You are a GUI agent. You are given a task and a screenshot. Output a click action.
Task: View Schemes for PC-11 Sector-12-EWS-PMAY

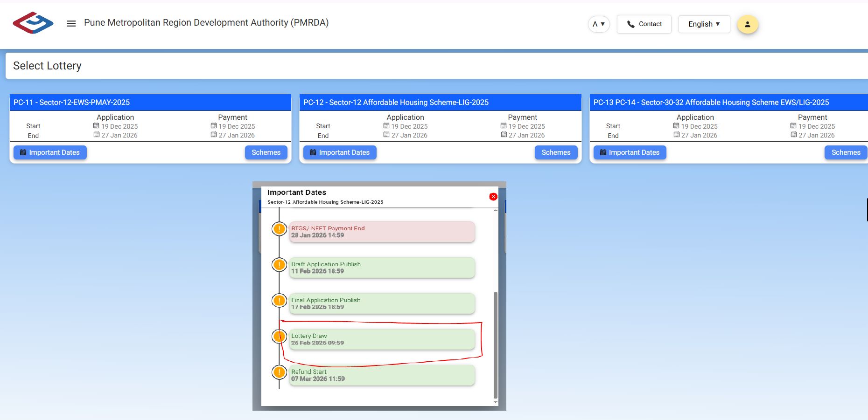[x=266, y=152]
